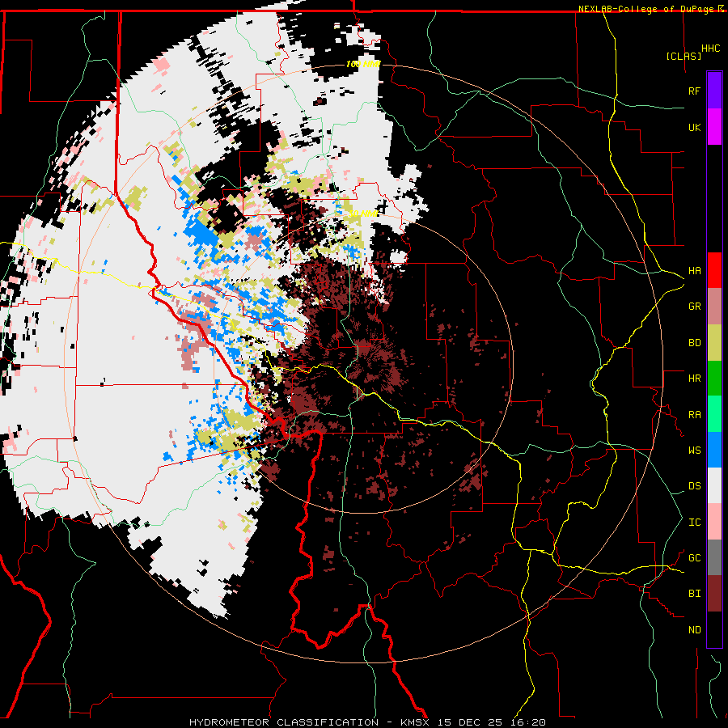Click the 50 NM range ring label
Screen dimensions: 728x728
[x=362, y=214]
